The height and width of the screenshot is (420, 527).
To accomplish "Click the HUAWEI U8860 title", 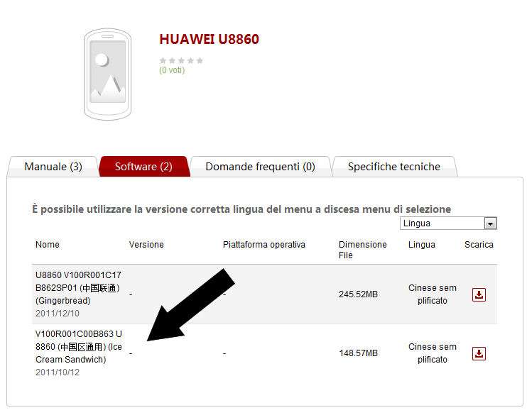I will click(x=209, y=39).
